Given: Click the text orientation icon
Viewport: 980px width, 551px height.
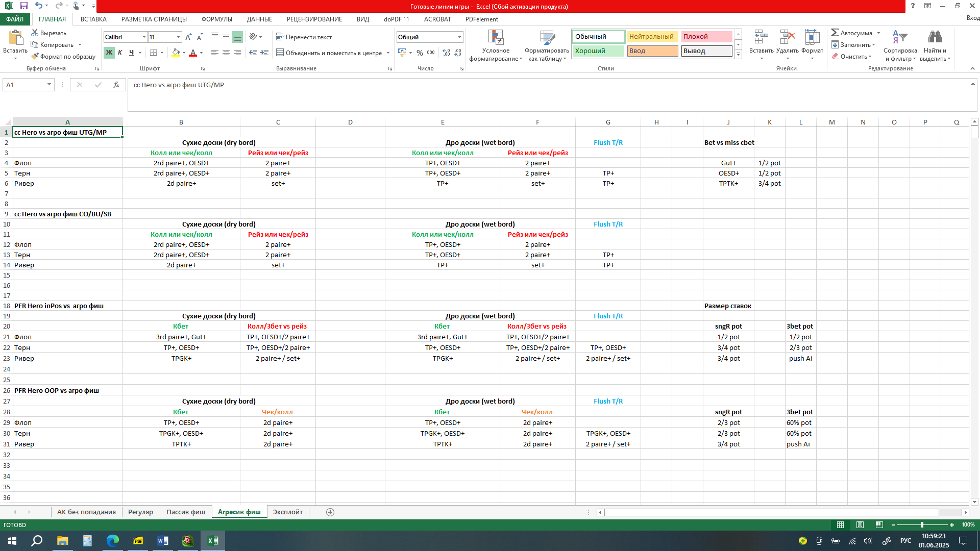Looking at the screenshot, I should pyautogui.click(x=254, y=37).
